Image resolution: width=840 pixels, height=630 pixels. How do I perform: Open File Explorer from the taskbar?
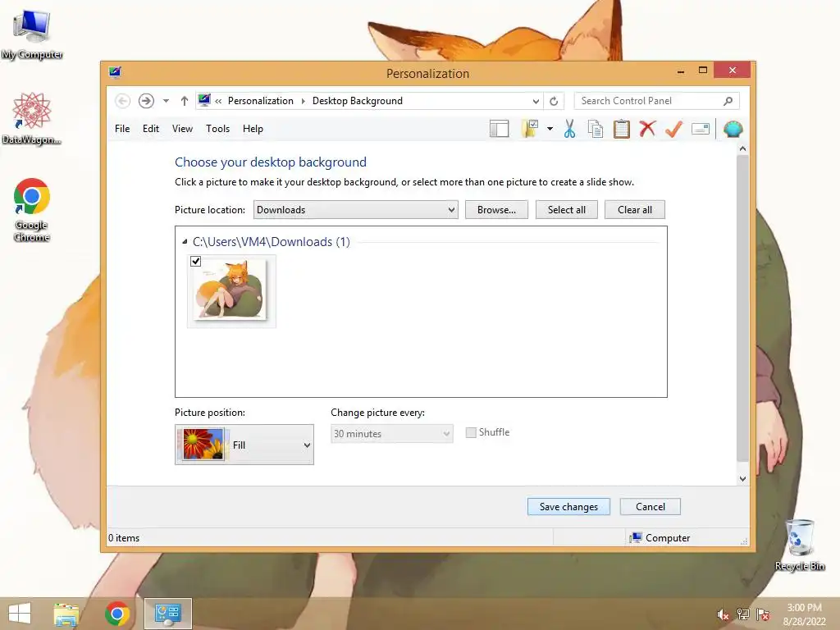66,614
